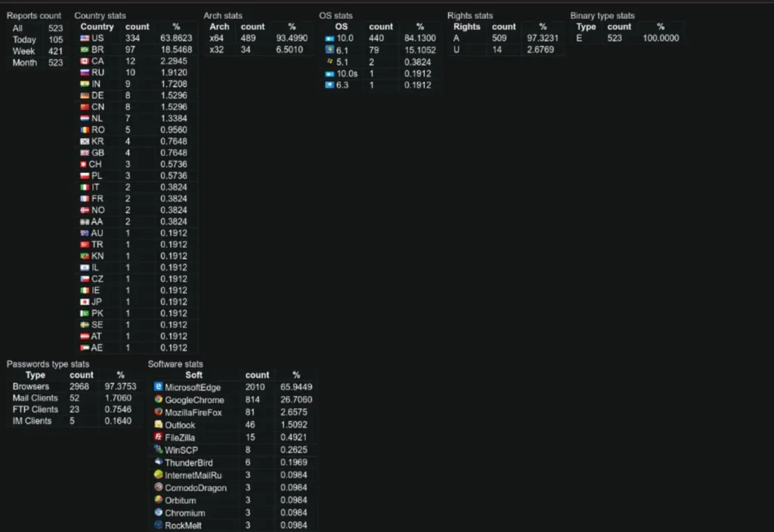The height and width of the screenshot is (532, 774).
Task: Click the Windows 6.3 OS icon
Action: (330, 85)
